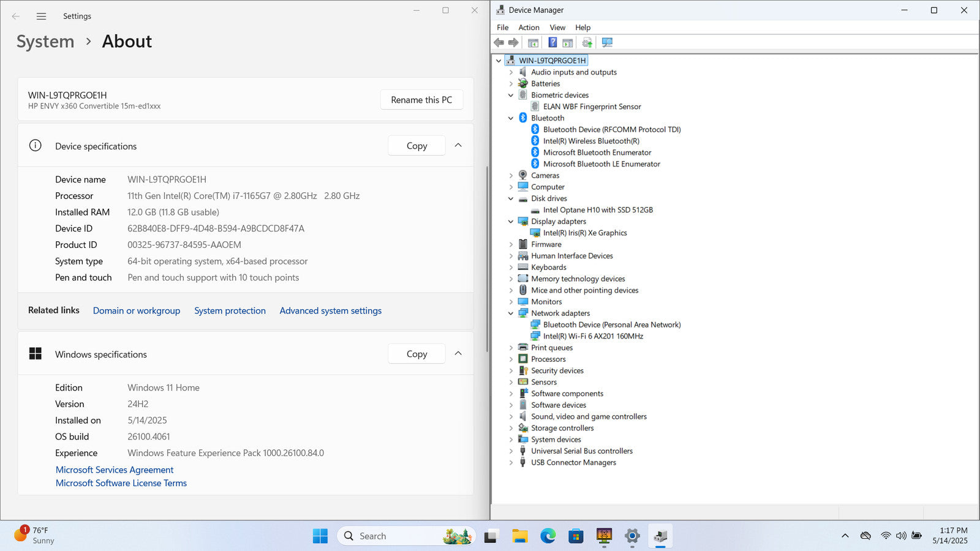Click the taskbar Search box
Image resolution: width=980 pixels, height=551 pixels.
[x=392, y=536]
